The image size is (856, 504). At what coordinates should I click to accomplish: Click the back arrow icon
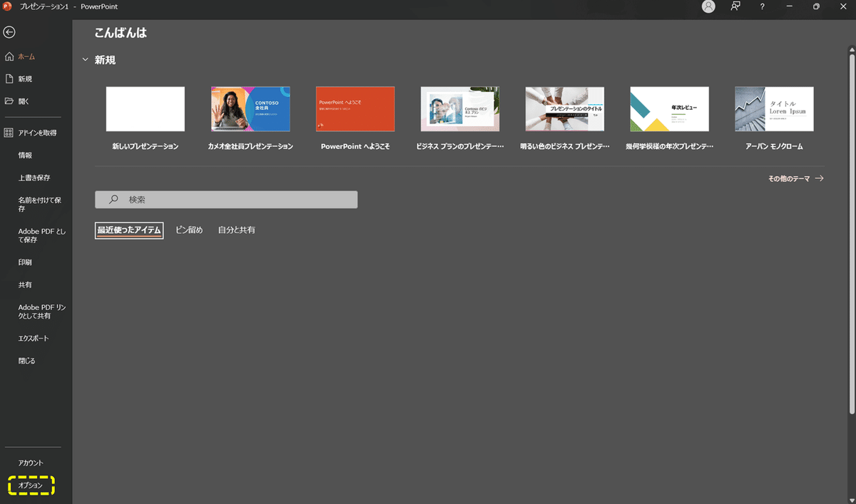click(x=9, y=32)
